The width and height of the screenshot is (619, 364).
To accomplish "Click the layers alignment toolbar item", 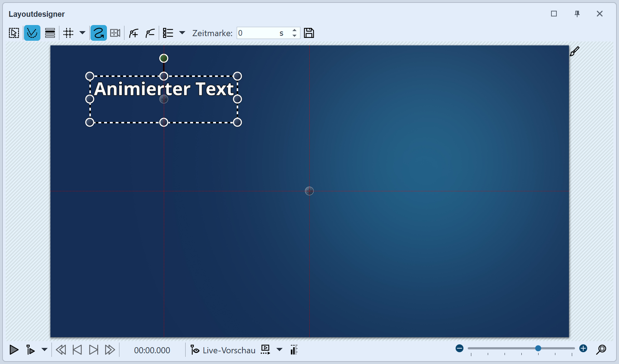I will (50, 33).
